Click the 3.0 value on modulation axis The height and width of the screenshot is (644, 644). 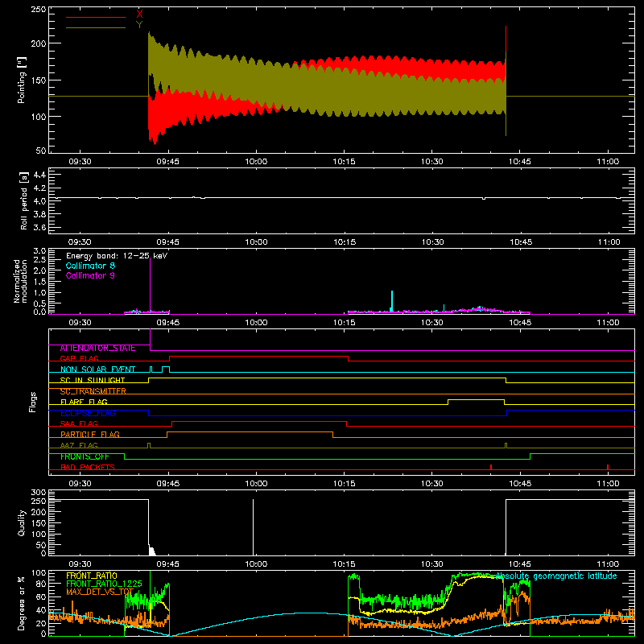coord(39,250)
